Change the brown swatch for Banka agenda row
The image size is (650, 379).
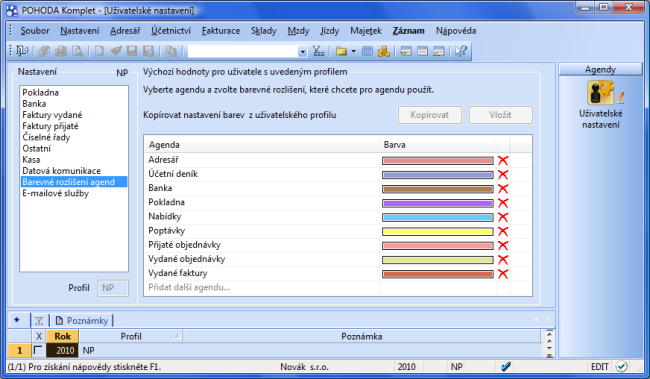point(438,189)
